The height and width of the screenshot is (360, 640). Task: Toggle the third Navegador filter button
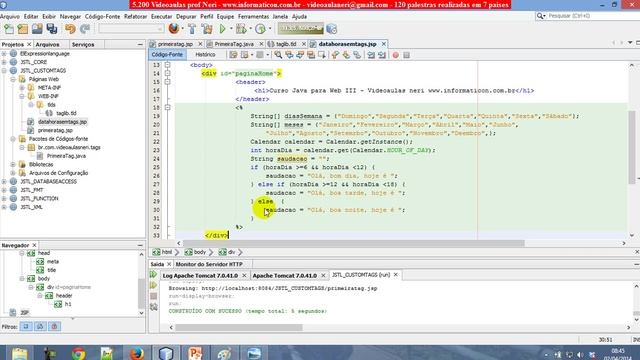[54, 327]
